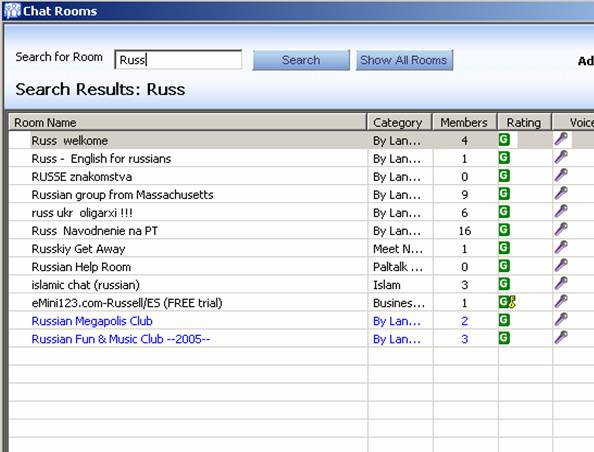594x452 pixels.
Task: Click the voice microphone icon for Russ Navodnenie na PT
Action: (x=561, y=229)
